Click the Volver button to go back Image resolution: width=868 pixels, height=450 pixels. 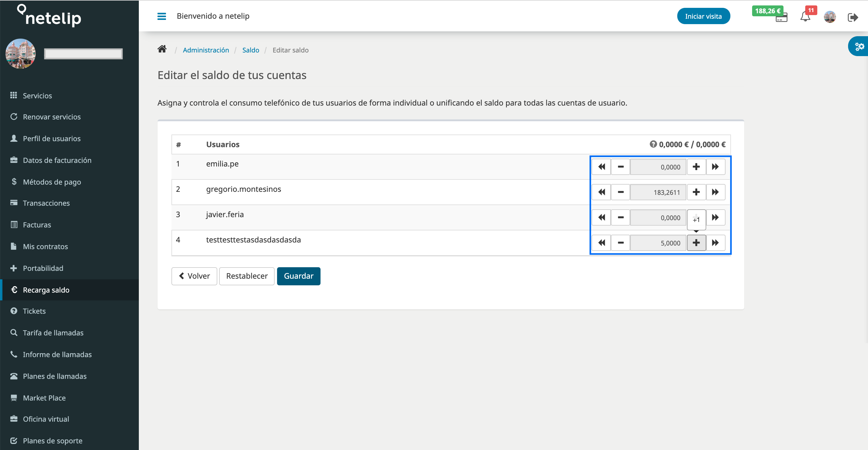coord(194,275)
